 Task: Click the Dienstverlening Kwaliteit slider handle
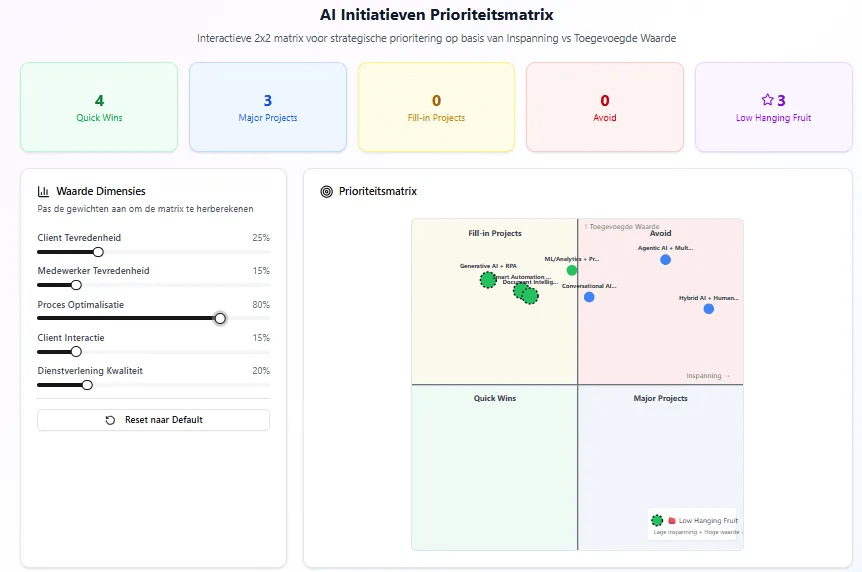87,385
